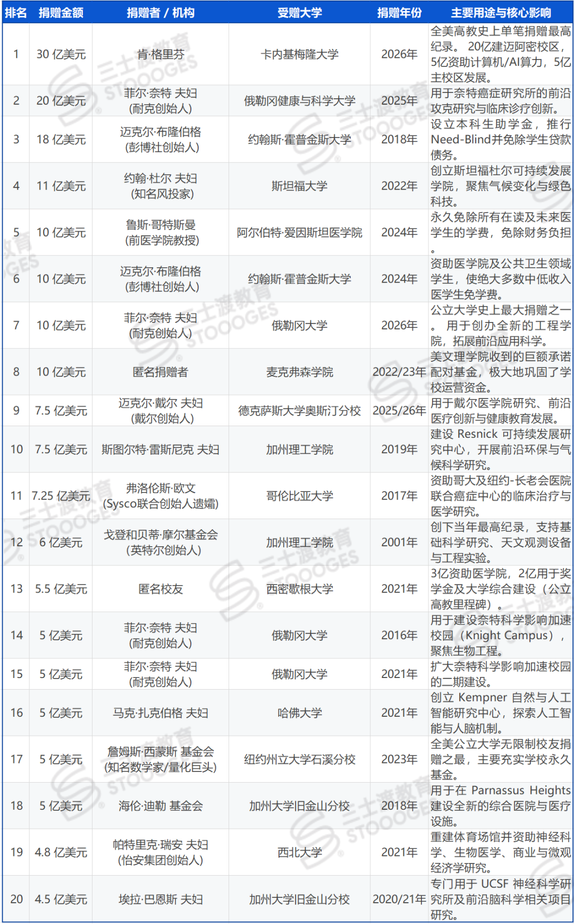
Task: Click the rank 6 '10 亿美元' cell
Action: pyautogui.click(x=61, y=279)
